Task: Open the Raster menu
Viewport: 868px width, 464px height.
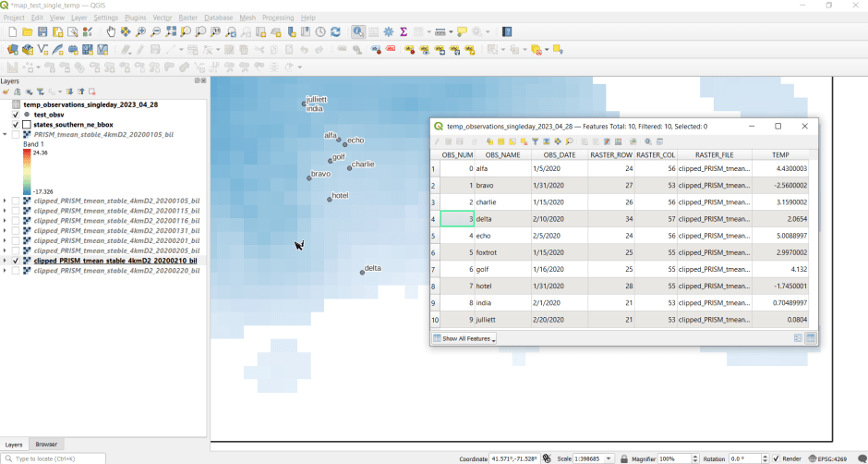Action: tap(187, 18)
